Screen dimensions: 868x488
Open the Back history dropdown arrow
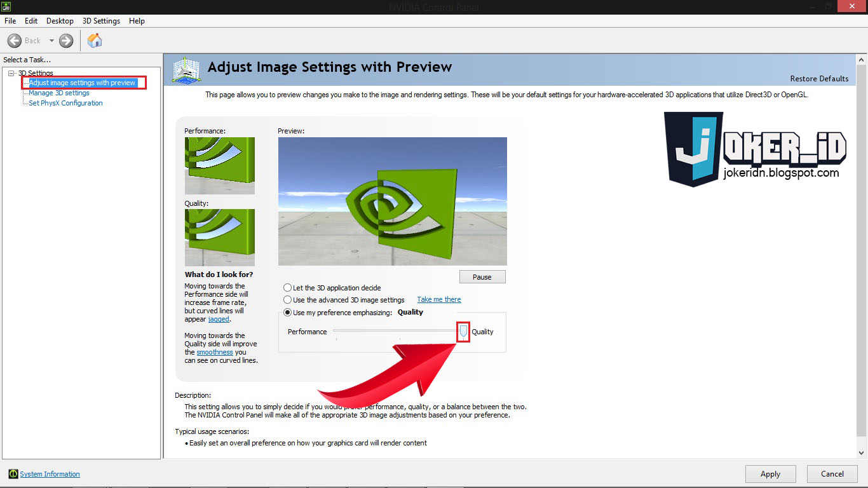[51, 41]
